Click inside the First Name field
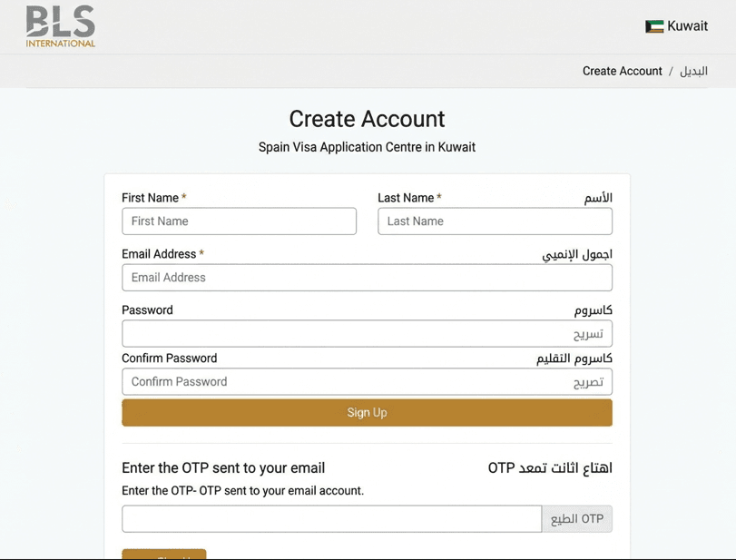The width and height of the screenshot is (736, 560). 239,221
